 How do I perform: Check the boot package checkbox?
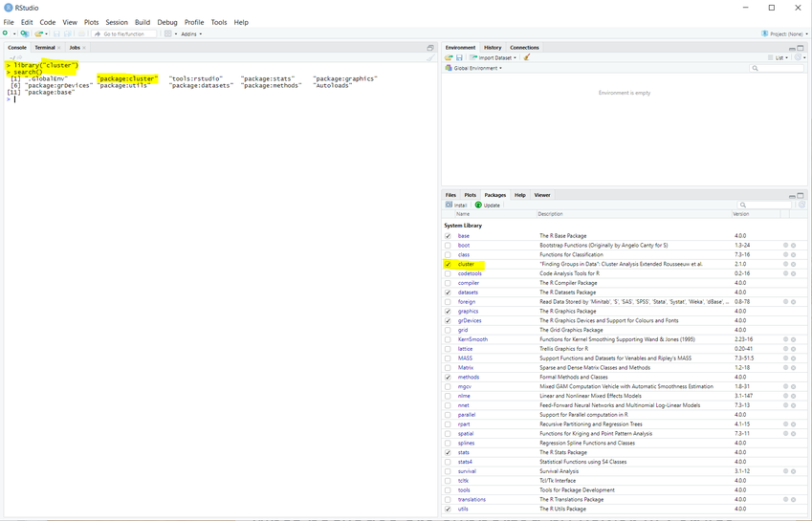(x=448, y=246)
